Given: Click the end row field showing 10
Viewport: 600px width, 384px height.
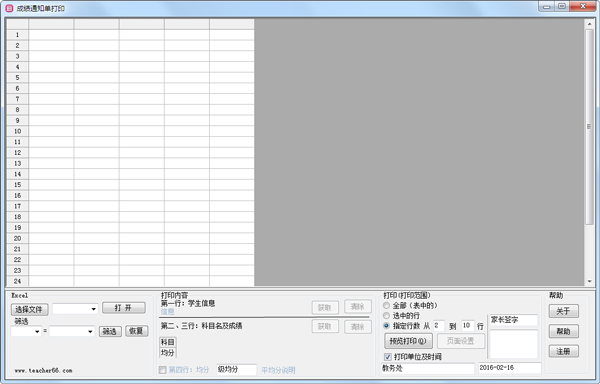Looking at the screenshot, I should click(468, 326).
